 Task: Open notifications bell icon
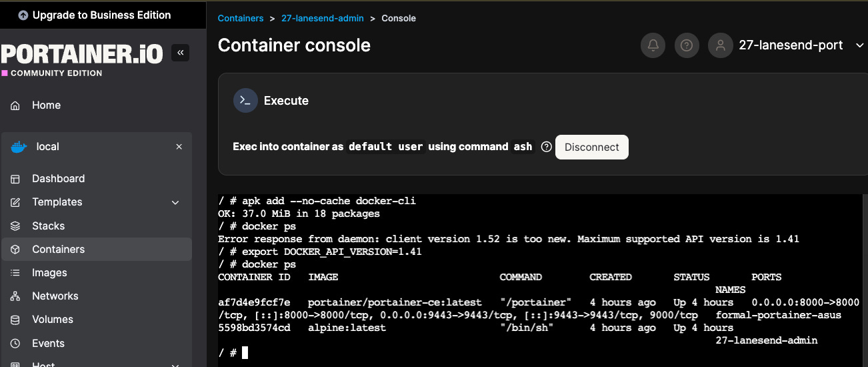pos(653,45)
